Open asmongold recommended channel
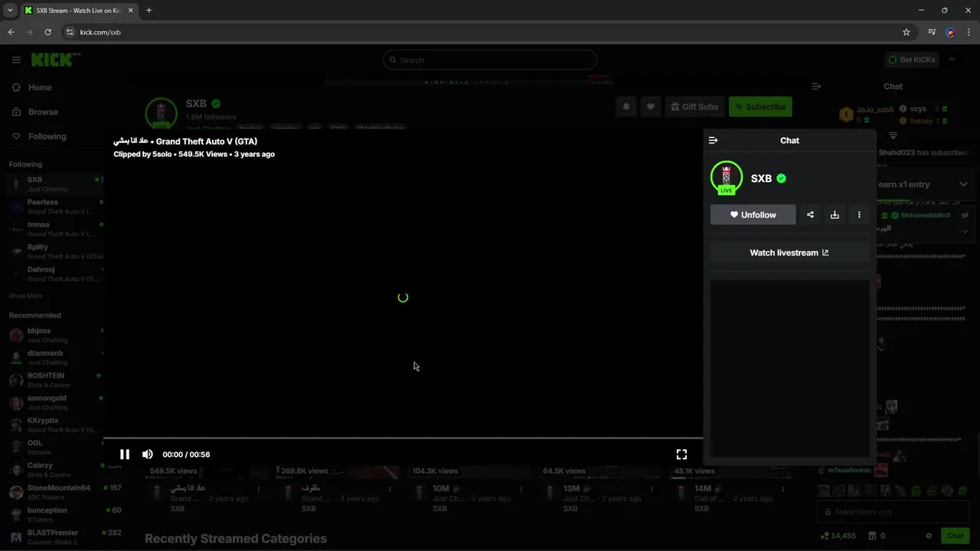Viewport: 980px width, 551px height. coord(52,403)
